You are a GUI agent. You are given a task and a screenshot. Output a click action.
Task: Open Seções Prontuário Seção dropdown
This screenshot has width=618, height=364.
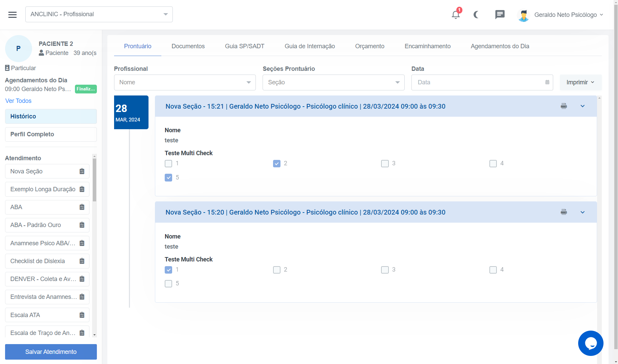[x=333, y=82]
